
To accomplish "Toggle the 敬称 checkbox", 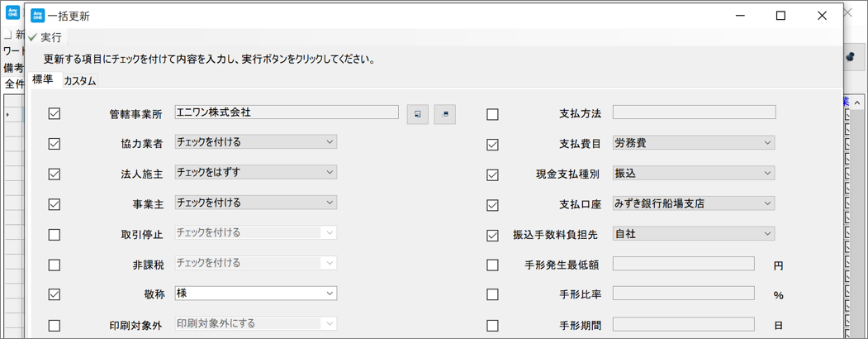I will coord(55,294).
